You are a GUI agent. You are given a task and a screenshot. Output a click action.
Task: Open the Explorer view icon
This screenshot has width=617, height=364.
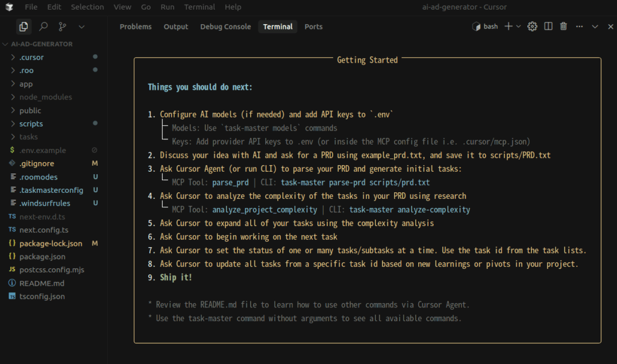tap(23, 27)
